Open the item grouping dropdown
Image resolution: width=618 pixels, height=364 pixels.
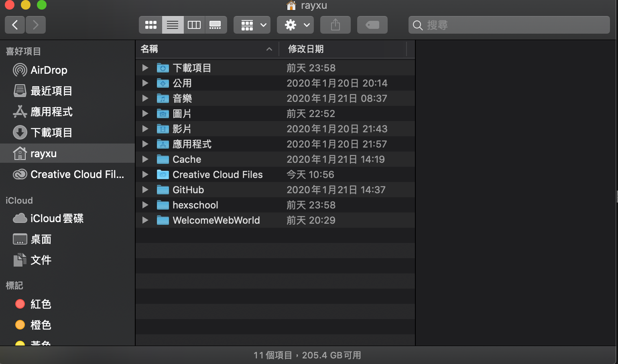coord(252,25)
